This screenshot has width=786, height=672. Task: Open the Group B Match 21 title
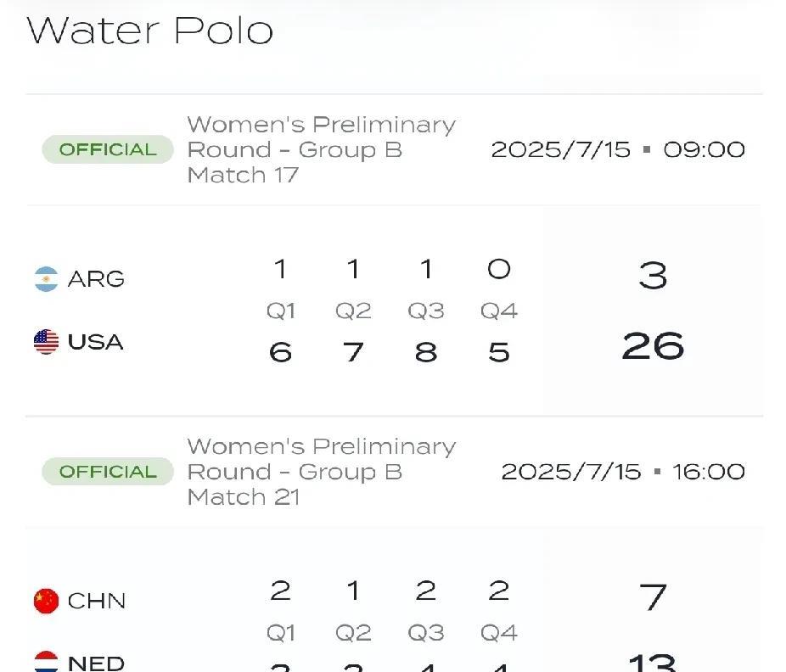[321, 472]
